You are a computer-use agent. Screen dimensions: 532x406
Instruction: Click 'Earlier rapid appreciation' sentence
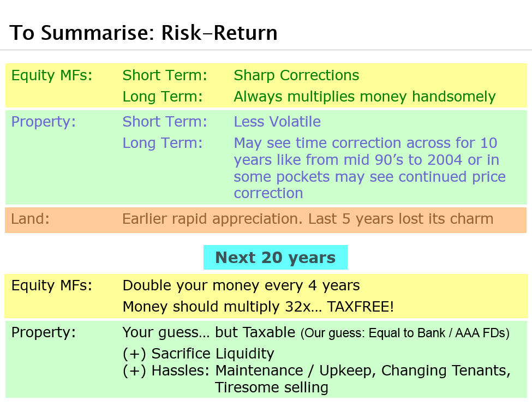pyautogui.click(x=308, y=219)
